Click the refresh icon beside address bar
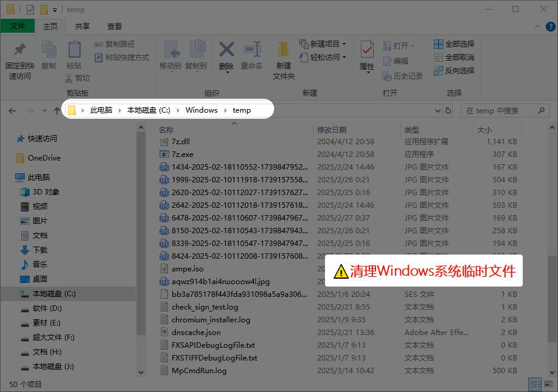 (448, 110)
